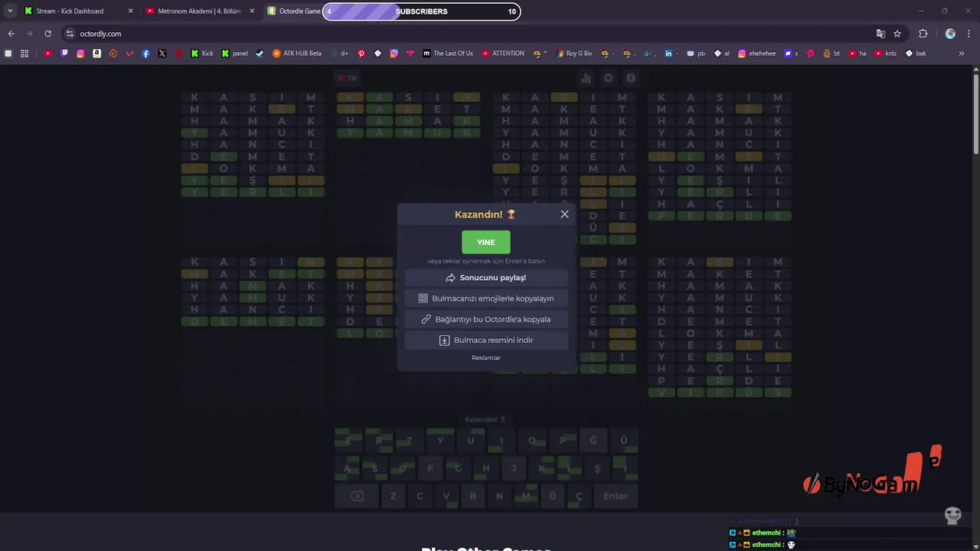The image size is (980, 551).
Task: Click the green YINE button
Action: (486, 242)
